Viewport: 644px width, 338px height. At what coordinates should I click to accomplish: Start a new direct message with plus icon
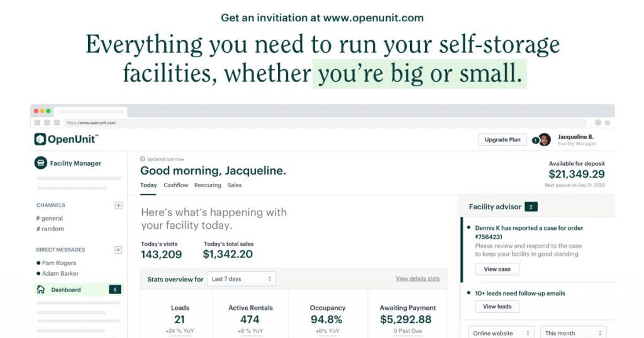pos(118,250)
